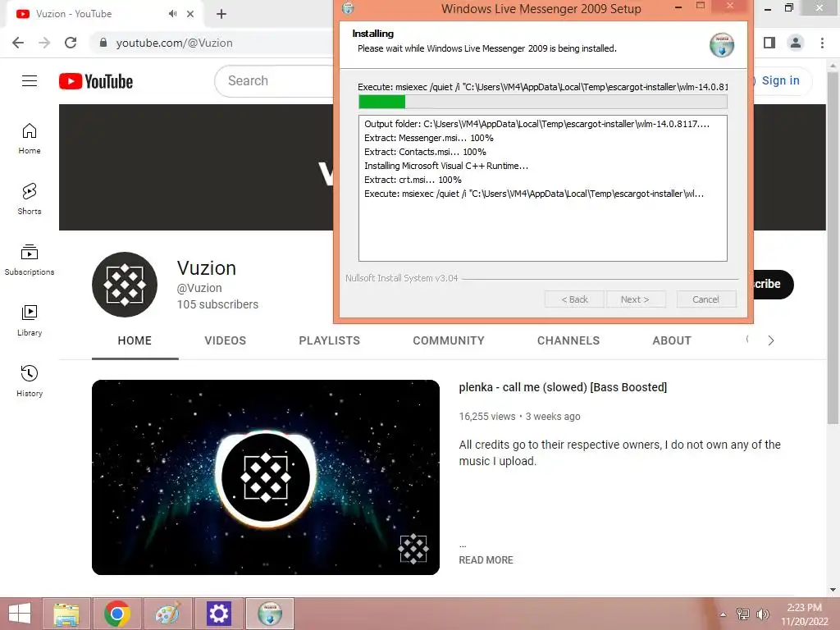Screen dimensions: 840x630
Task: Select log line 'Extract: Contacts.msi... 100%'
Action: (x=425, y=152)
